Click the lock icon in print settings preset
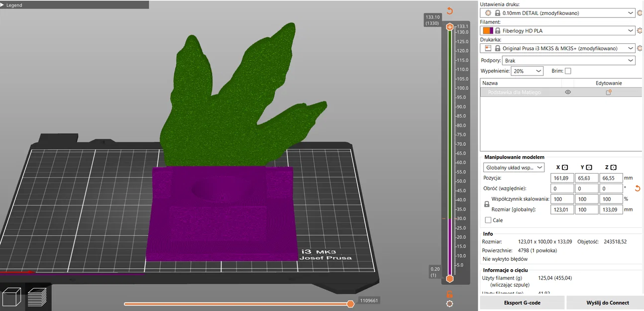The height and width of the screenshot is (311, 644). click(498, 13)
